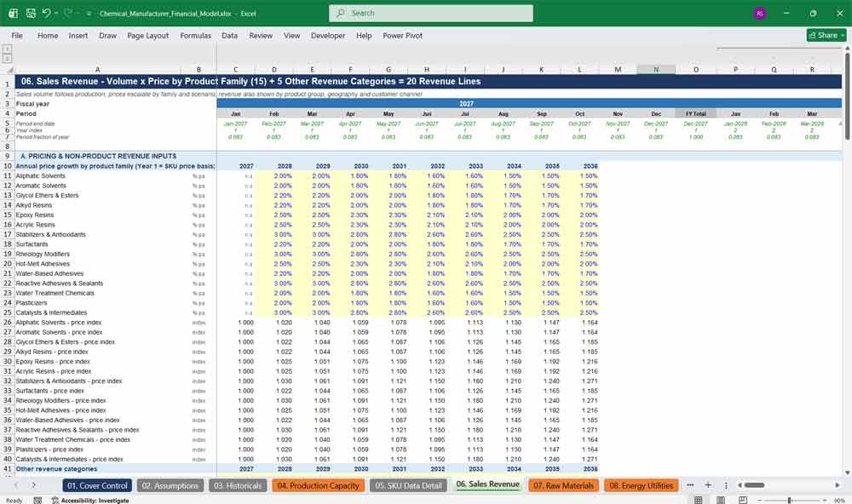Image resolution: width=852 pixels, height=504 pixels.
Task: Switch to Page Break Preview icon
Action: coord(743,500)
